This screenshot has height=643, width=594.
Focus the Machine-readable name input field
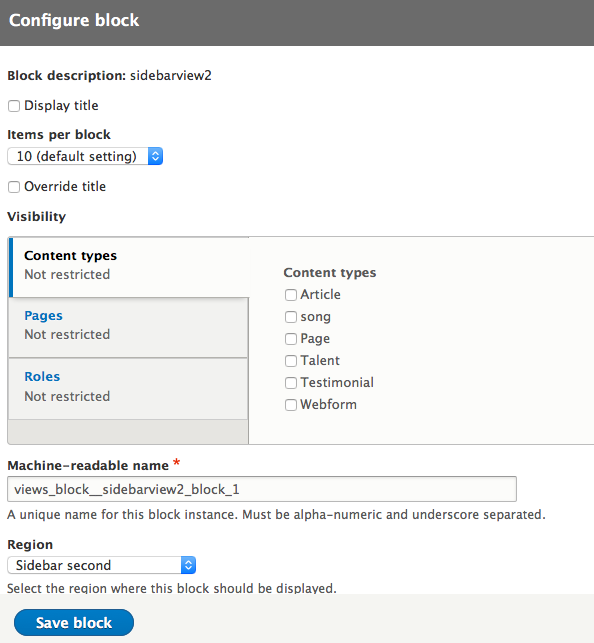pos(262,489)
